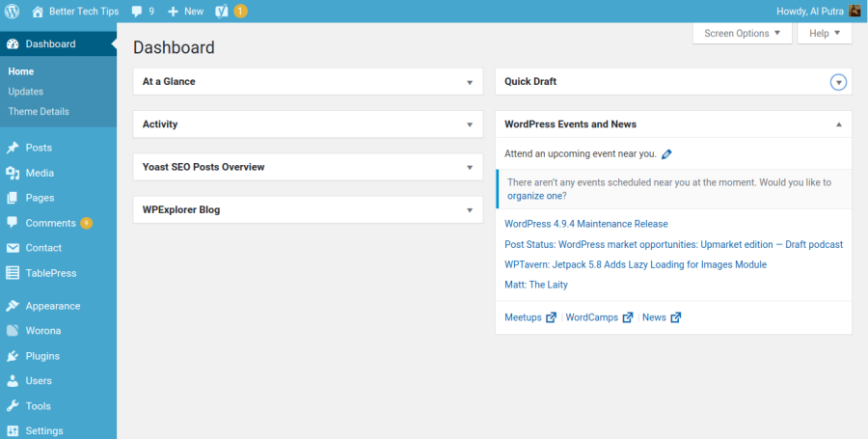Open the Plugins menu icon in sidebar
The width and height of the screenshot is (868, 439).
[x=13, y=356]
